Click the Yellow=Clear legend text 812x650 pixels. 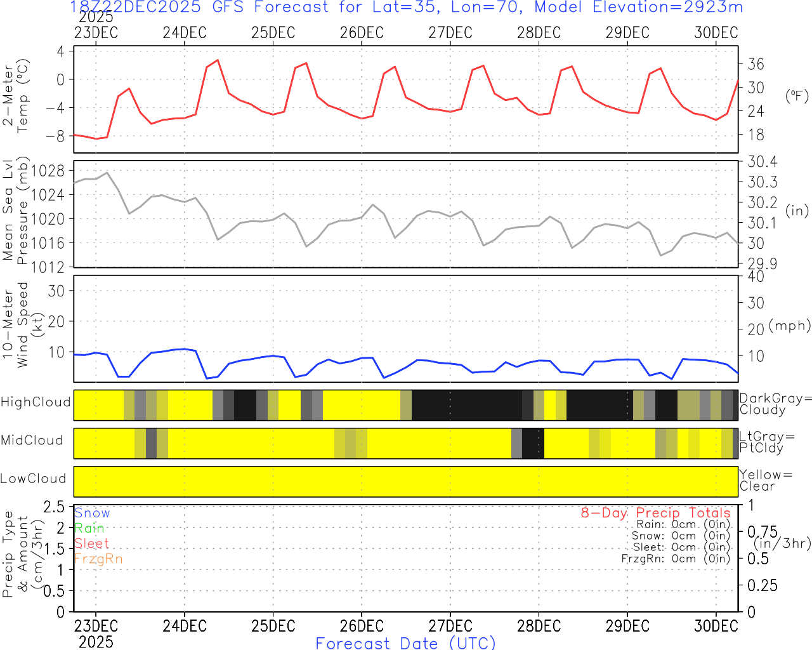coord(766,481)
